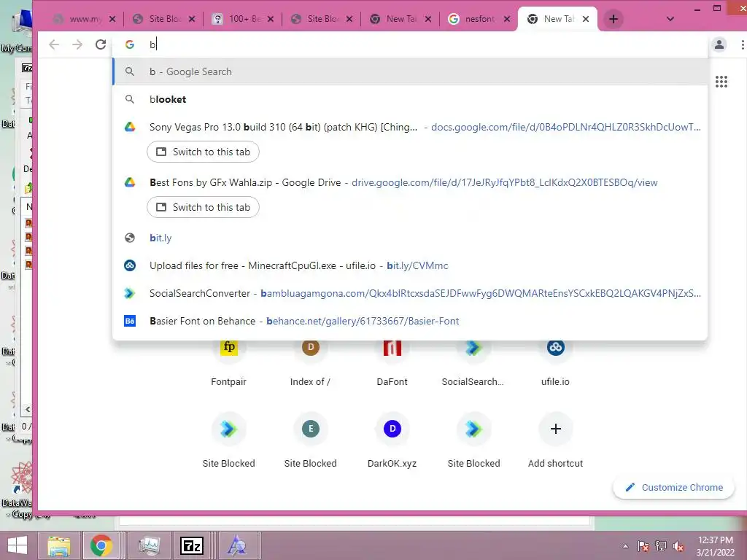Click Google Drive icon beside Best Fons

pyautogui.click(x=130, y=182)
